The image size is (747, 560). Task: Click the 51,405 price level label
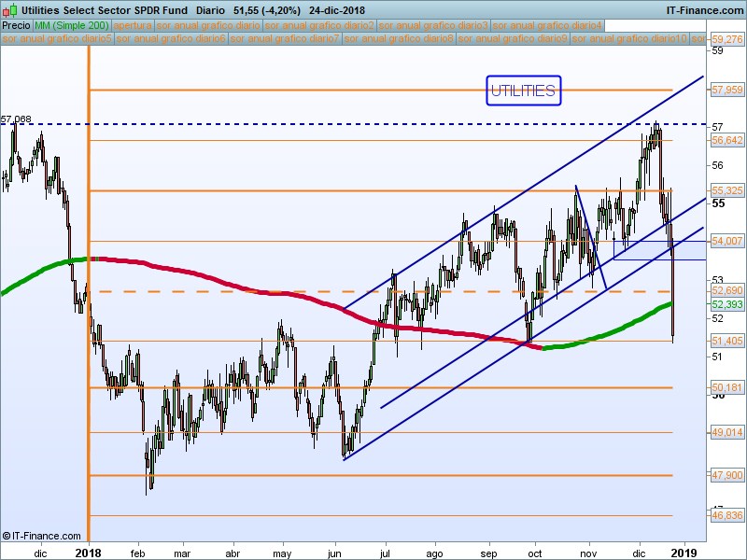coord(727,341)
